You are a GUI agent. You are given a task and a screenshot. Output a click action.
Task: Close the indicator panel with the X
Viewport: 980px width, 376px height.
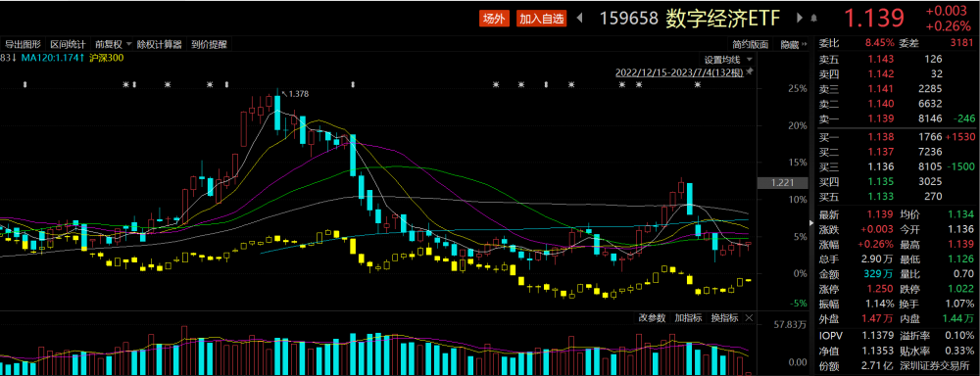[x=750, y=318]
